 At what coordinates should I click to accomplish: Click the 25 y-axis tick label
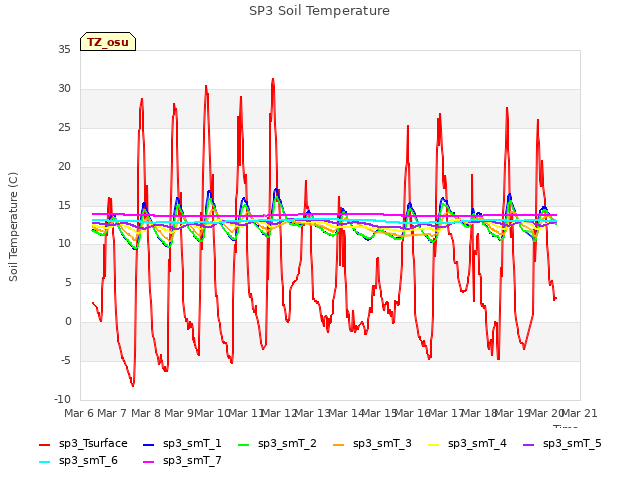64,128
